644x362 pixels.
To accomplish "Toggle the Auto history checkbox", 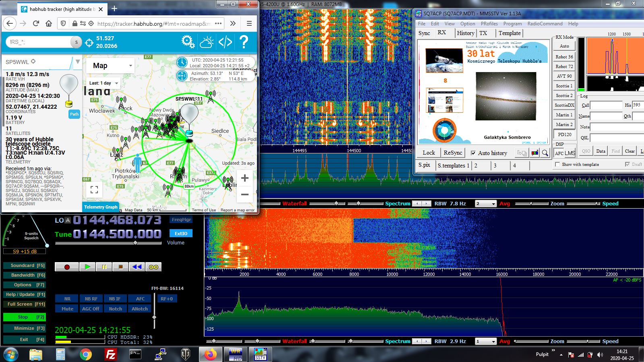I will (474, 153).
